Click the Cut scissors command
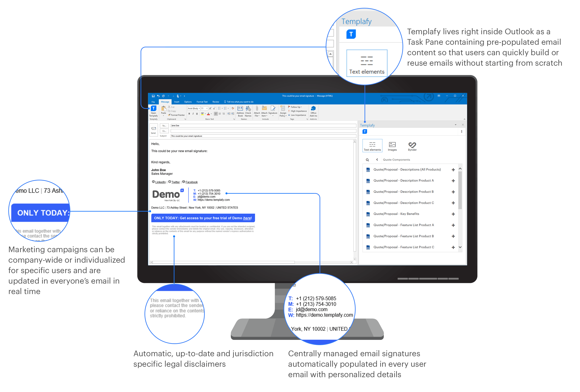 coord(171,107)
